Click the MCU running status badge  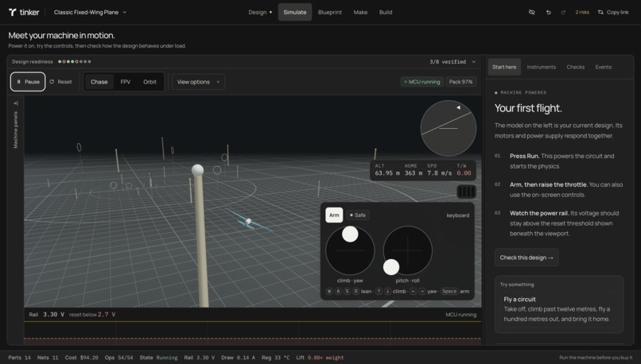coord(422,82)
